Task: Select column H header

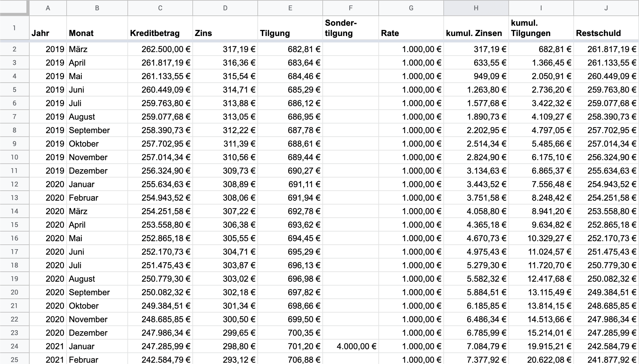Action: coord(476,8)
